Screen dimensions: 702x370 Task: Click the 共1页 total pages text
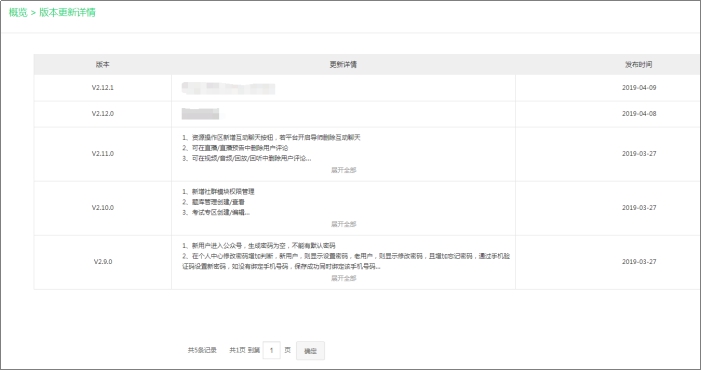click(237, 350)
